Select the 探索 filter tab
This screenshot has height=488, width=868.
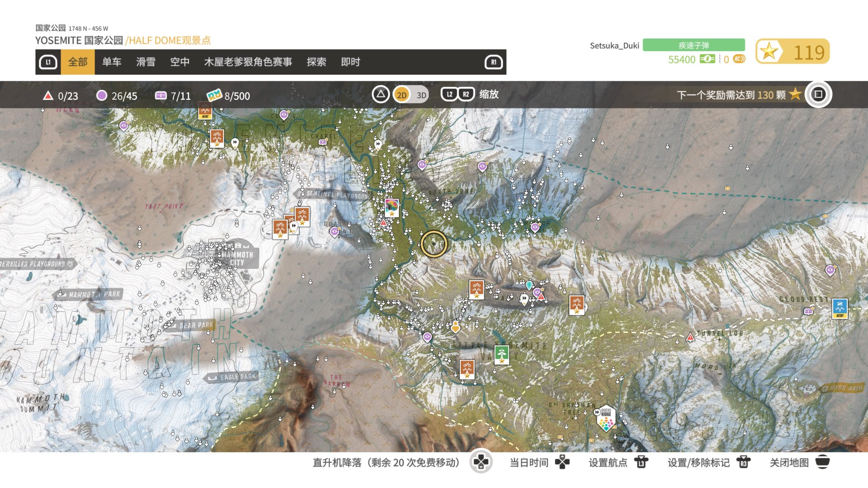point(316,62)
